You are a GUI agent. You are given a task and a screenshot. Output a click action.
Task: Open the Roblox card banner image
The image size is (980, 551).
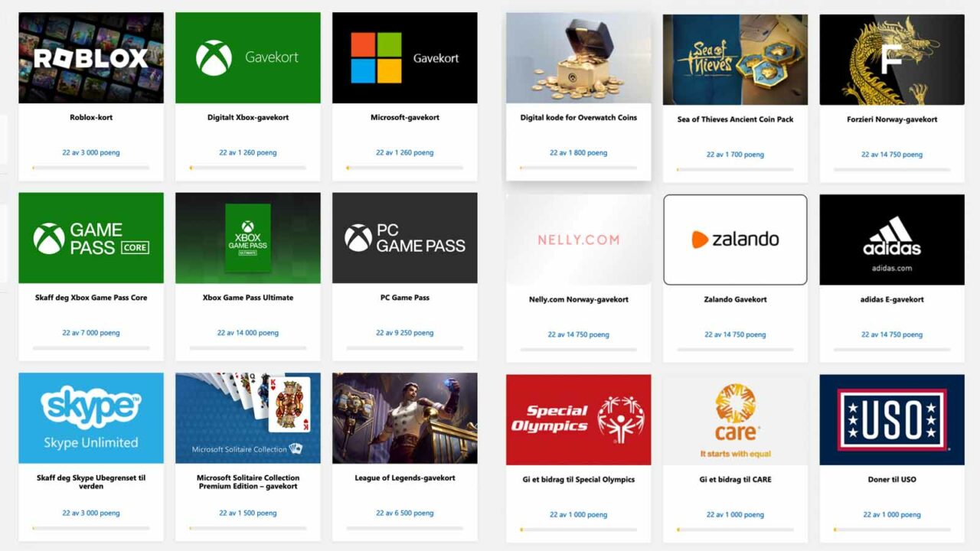pyautogui.click(x=91, y=57)
